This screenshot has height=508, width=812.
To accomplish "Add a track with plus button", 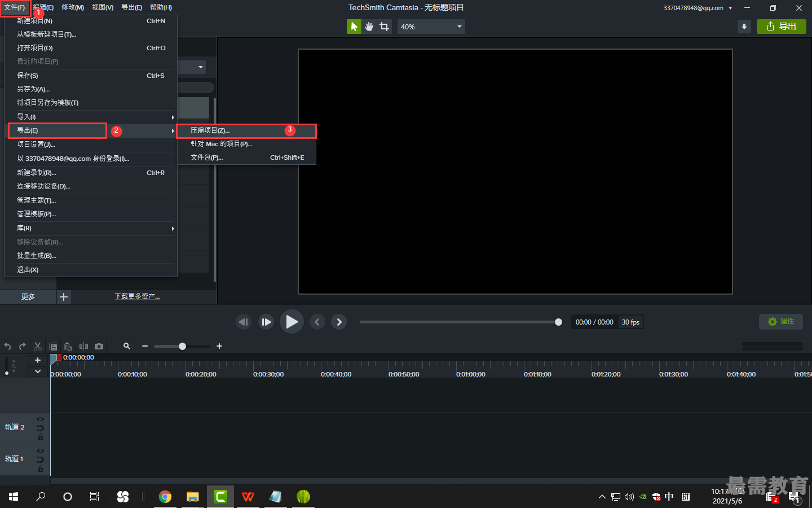I will tap(38, 360).
